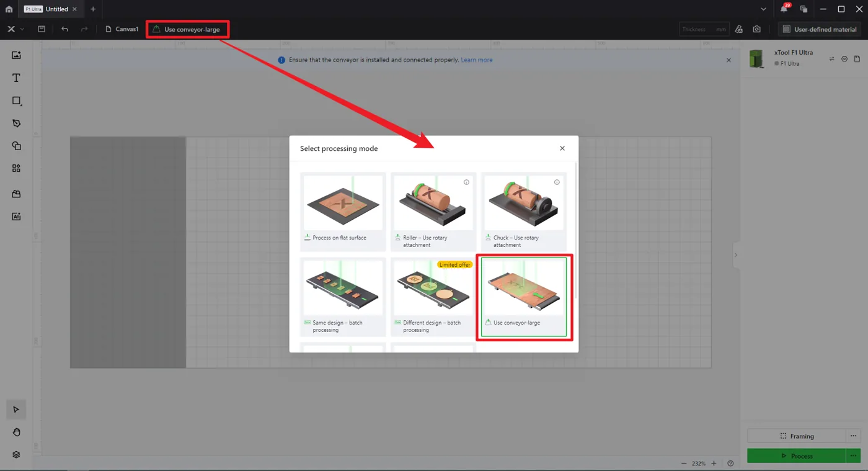The width and height of the screenshot is (868, 471).
Task: Open the Layers panel icon
Action: (x=16, y=454)
